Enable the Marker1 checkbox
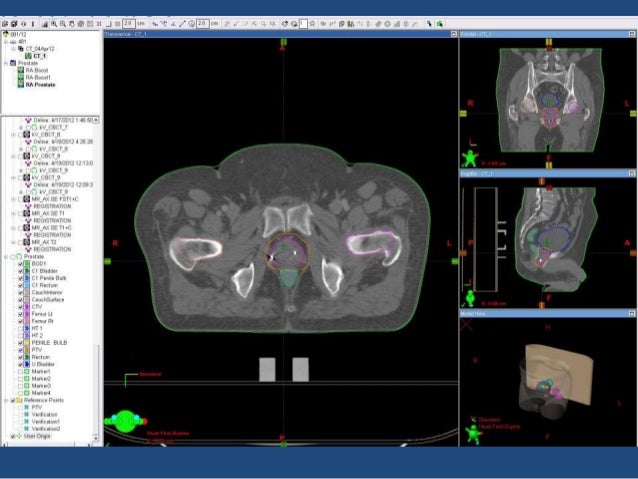638x479 pixels. point(20,372)
